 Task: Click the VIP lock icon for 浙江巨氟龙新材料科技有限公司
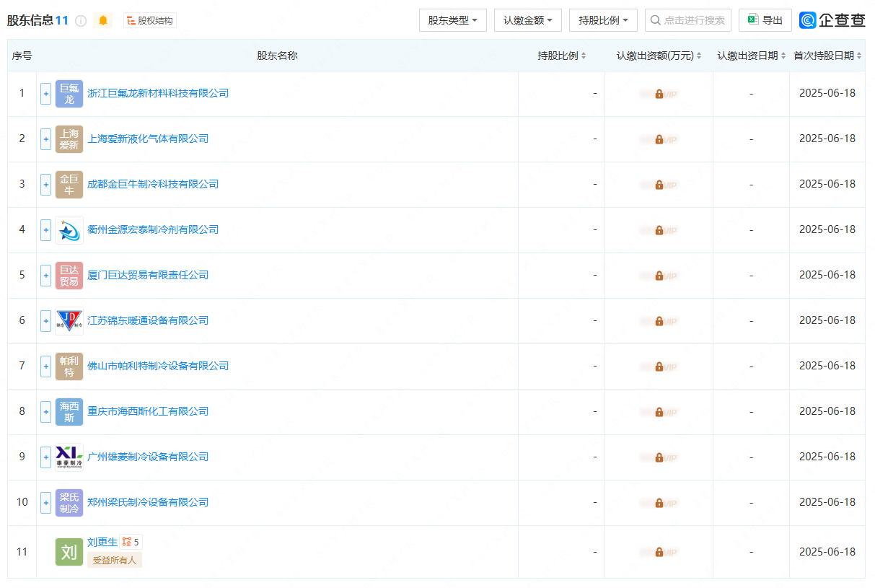(659, 94)
